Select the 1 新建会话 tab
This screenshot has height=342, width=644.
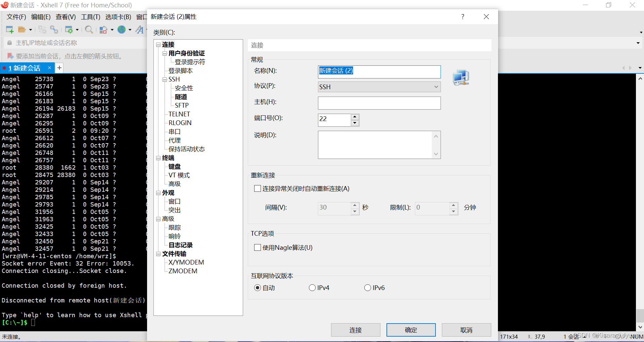[x=24, y=68]
